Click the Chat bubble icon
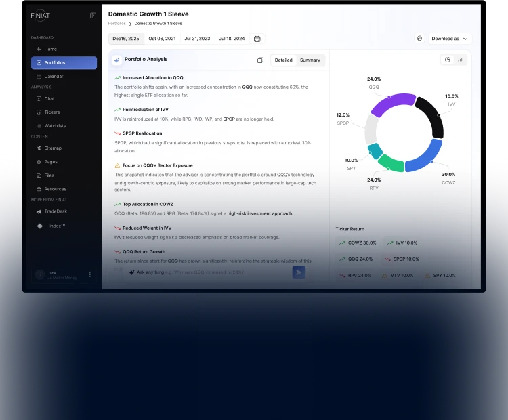The image size is (508, 420). tap(39, 98)
